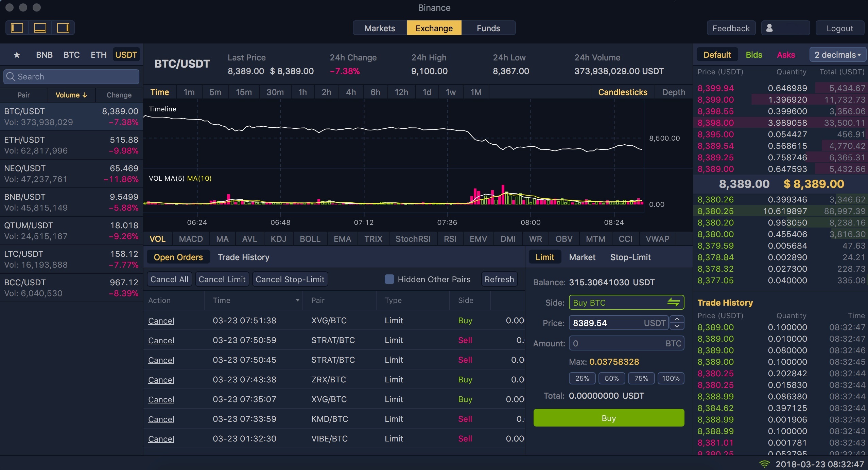
Task: Cancel the ZRX/BTC order
Action: click(x=161, y=380)
